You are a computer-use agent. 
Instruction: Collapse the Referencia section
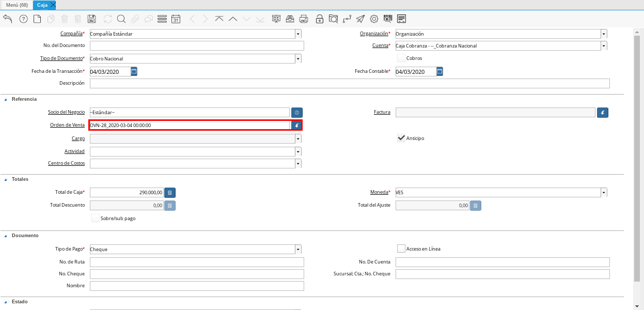click(x=6, y=99)
